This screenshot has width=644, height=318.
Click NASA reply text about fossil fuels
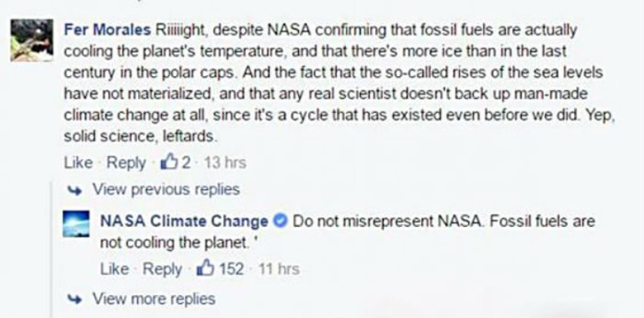click(x=348, y=232)
